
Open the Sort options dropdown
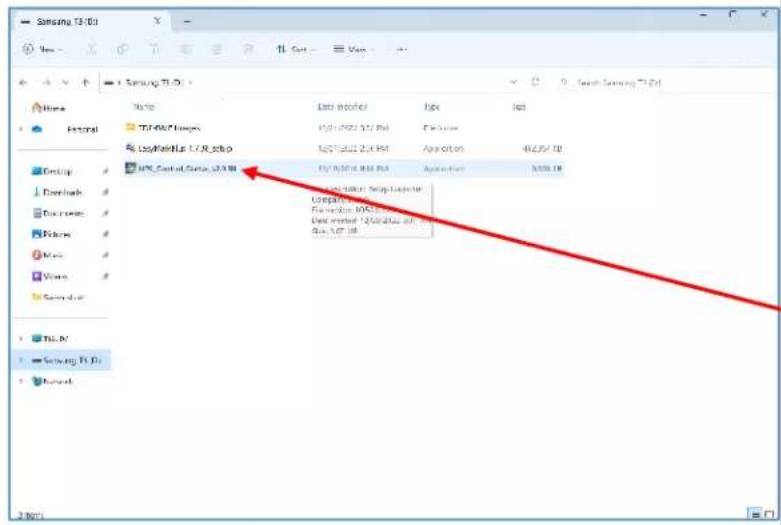pos(295,49)
